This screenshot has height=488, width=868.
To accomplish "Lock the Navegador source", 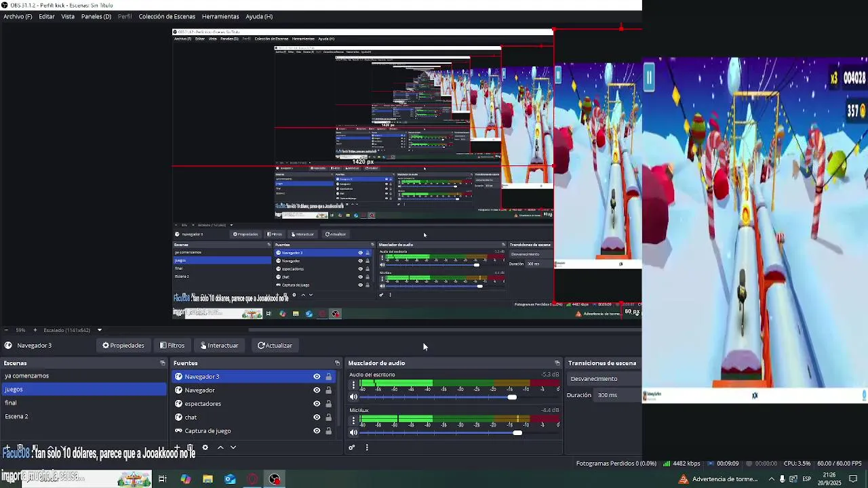I will coord(329,390).
